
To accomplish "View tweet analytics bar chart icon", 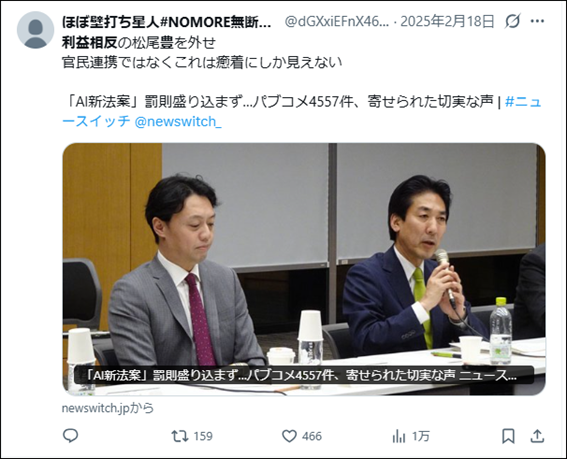I will (399, 436).
